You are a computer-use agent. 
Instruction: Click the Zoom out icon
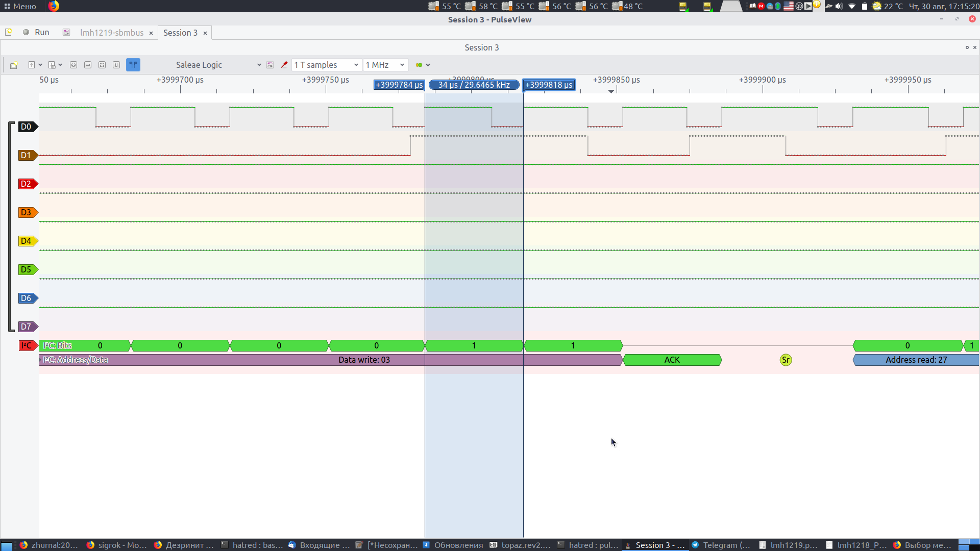(88, 65)
